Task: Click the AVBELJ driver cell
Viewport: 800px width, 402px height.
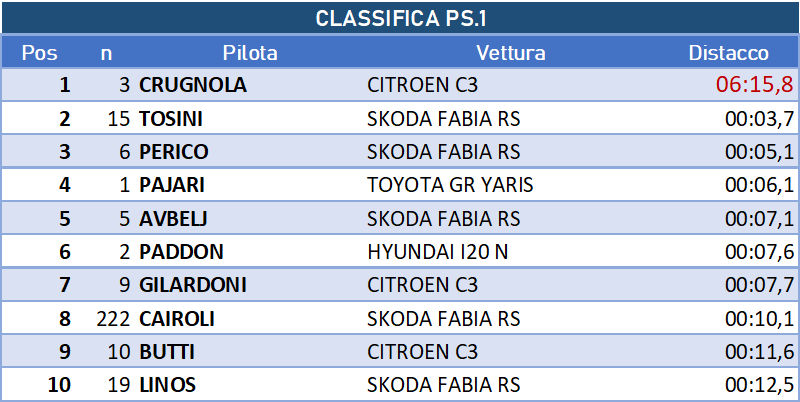Action: [173, 218]
